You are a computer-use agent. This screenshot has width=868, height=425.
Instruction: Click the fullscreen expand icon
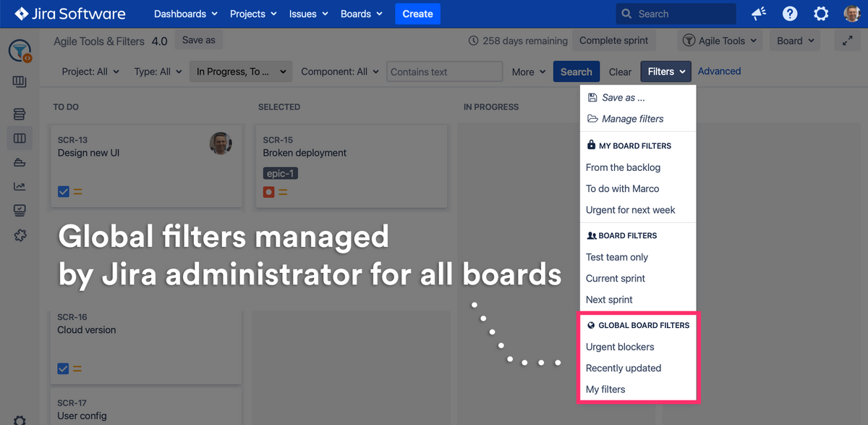848,41
